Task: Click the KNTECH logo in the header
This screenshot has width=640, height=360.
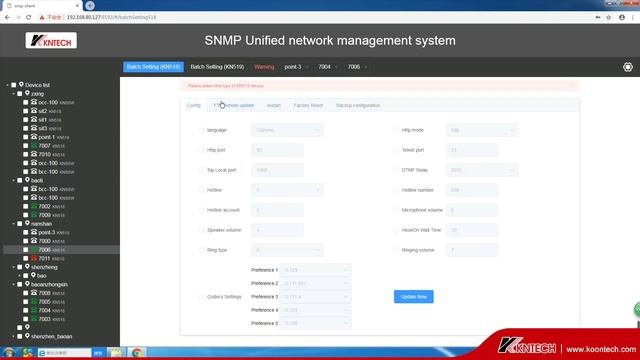Action: pyautogui.click(x=51, y=40)
